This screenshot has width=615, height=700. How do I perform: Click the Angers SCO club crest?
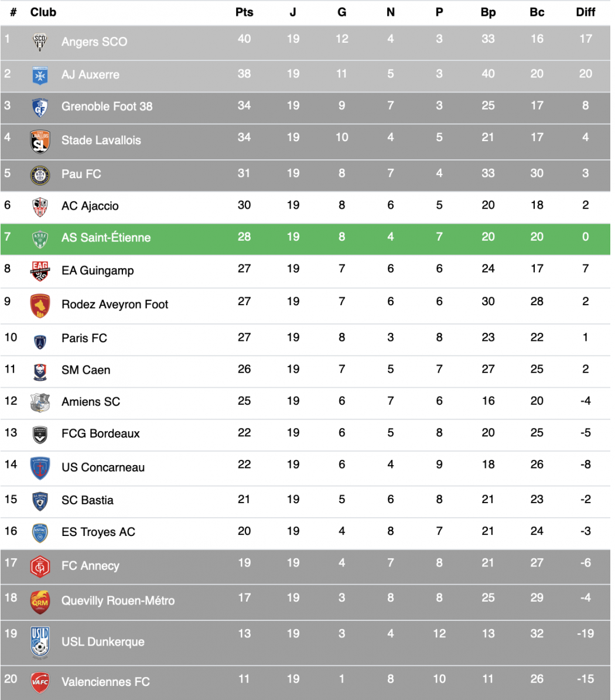40,42
